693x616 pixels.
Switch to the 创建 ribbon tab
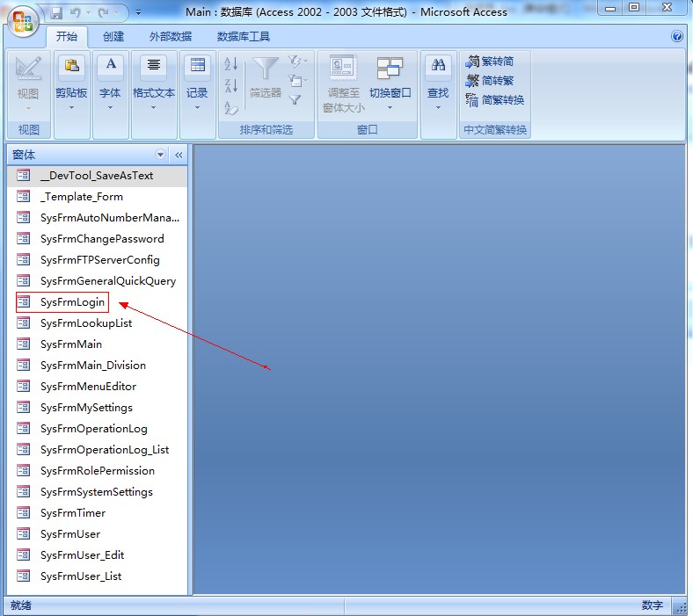coord(113,37)
